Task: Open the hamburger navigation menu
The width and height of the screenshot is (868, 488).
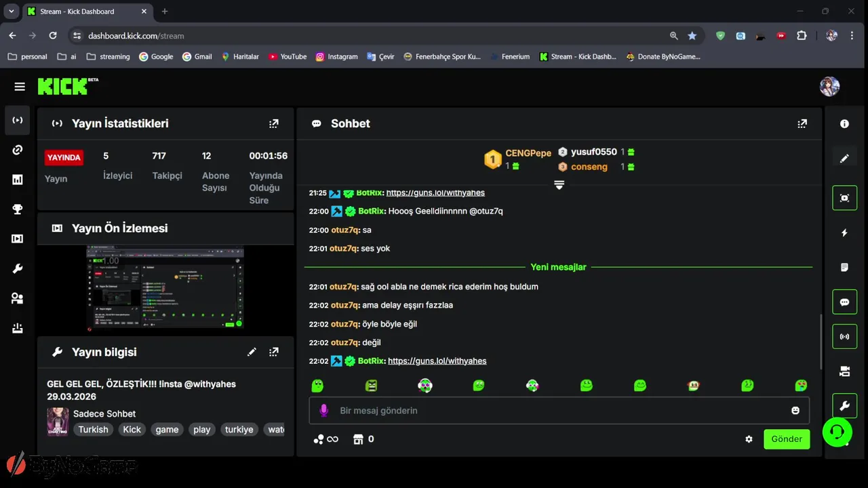Action: point(20,87)
